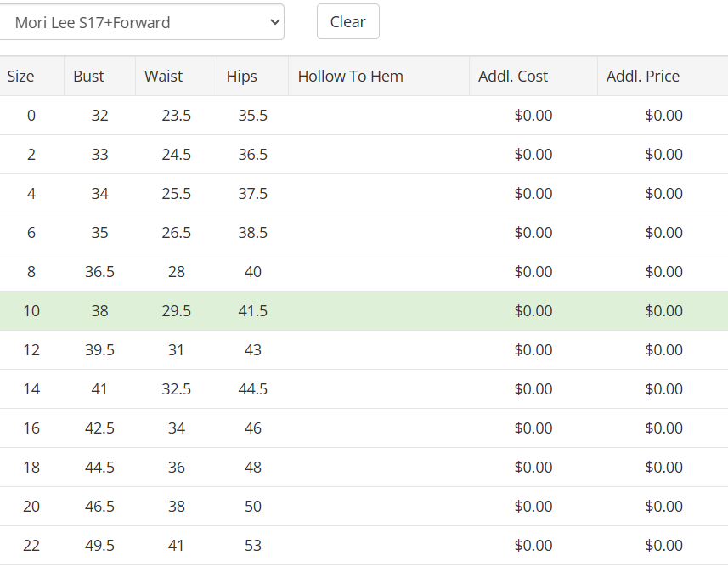
Task: Pick the size 18 row with hips 48
Action: [364, 467]
